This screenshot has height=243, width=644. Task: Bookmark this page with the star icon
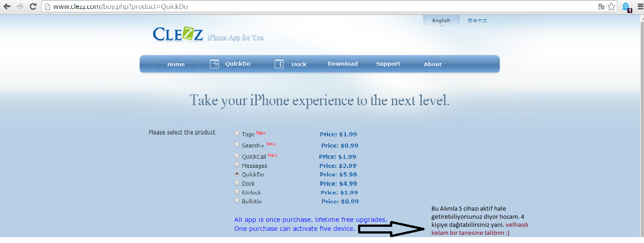pyautogui.click(x=611, y=7)
